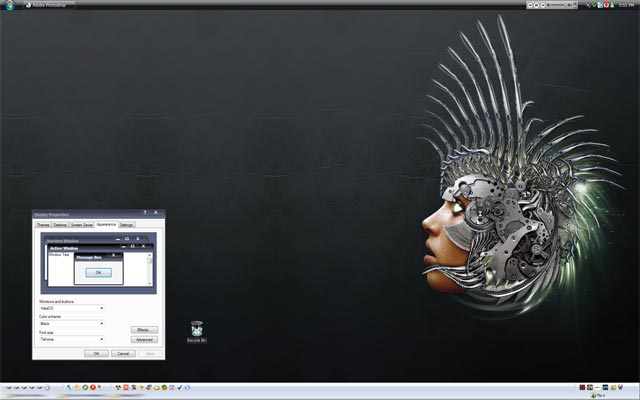Switch to the Adobe Photoshop taskbar button
640x400 pixels.
49,5
